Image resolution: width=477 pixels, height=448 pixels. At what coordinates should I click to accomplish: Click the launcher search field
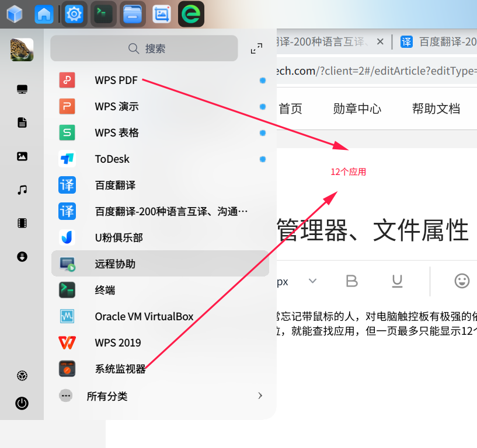pyautogui.click(x=143, y=48)
